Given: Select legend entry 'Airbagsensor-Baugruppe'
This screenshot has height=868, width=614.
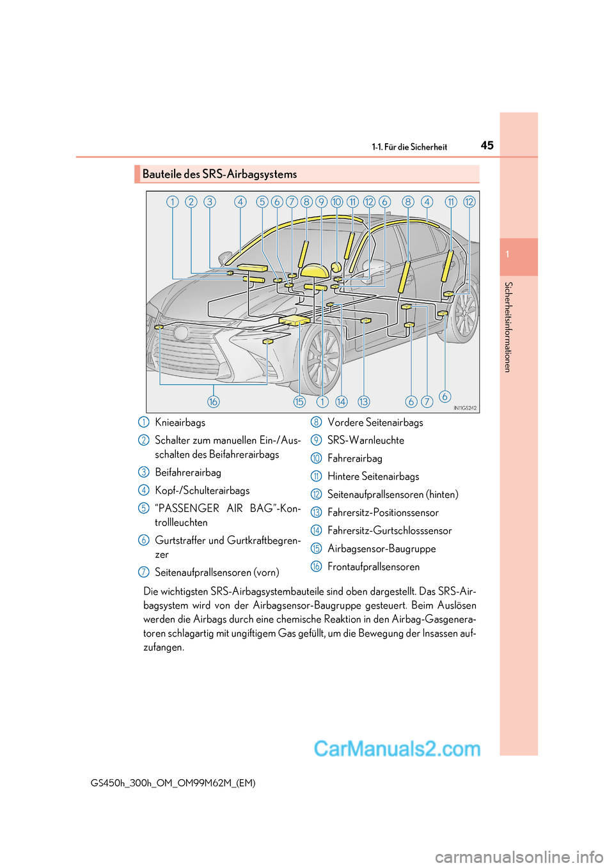Looking at the screenshot, I should click(381, 548).
